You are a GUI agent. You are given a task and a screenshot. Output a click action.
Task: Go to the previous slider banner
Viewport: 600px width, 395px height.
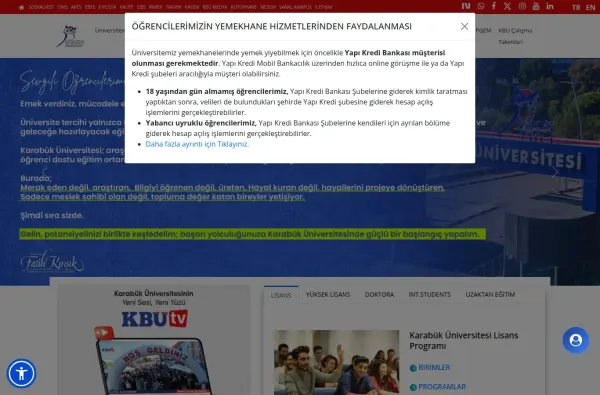click(x=45, y=172)
